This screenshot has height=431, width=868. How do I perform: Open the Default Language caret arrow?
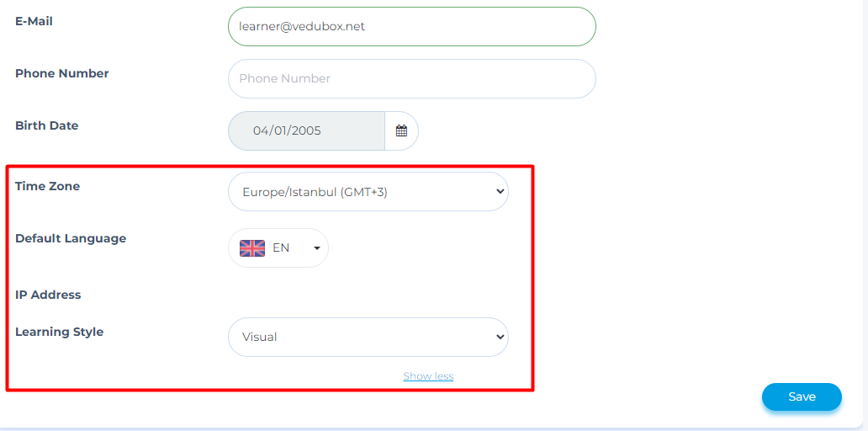tap(317, 248)
